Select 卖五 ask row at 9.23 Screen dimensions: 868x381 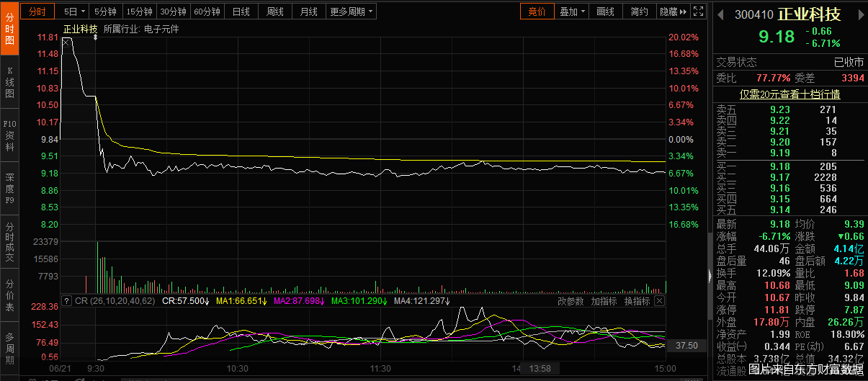point(790,109)
